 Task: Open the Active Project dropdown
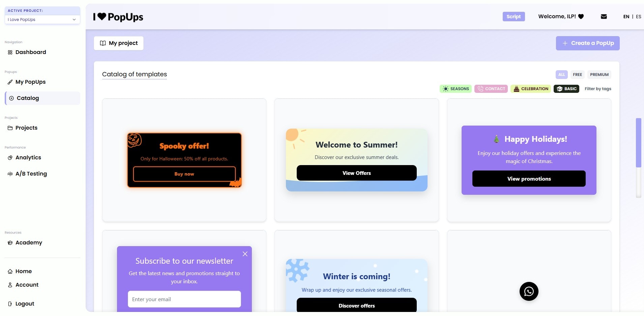coord(42,20)
